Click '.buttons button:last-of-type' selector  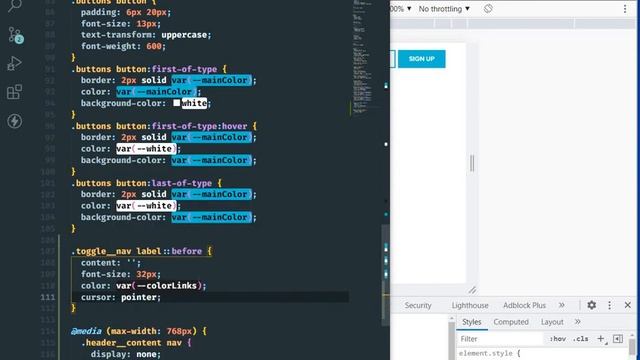pos(142,183)
